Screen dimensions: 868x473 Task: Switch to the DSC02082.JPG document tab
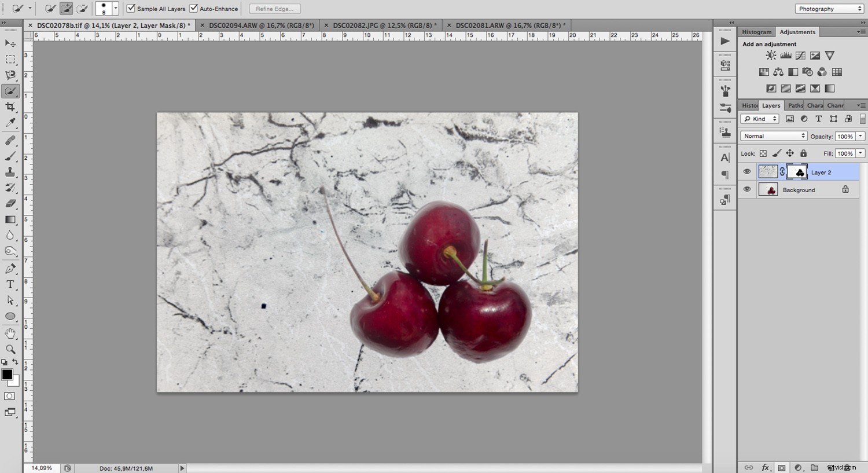[x=381, y=25]
